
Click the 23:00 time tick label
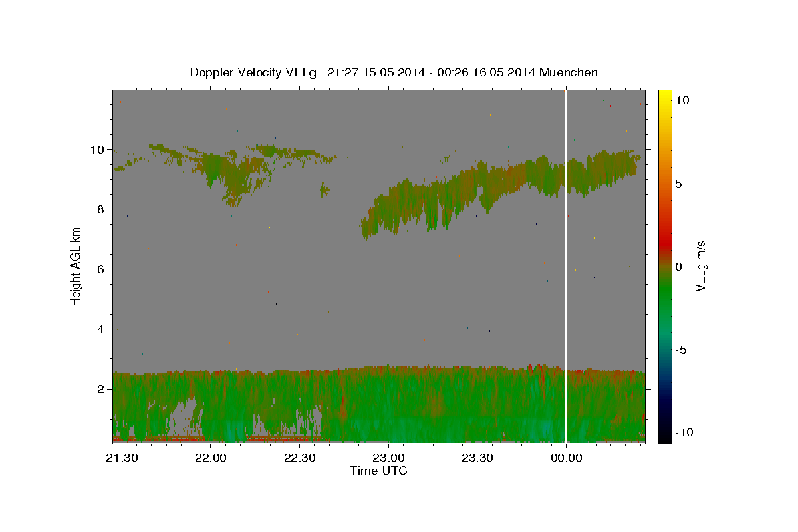[388, 458]
